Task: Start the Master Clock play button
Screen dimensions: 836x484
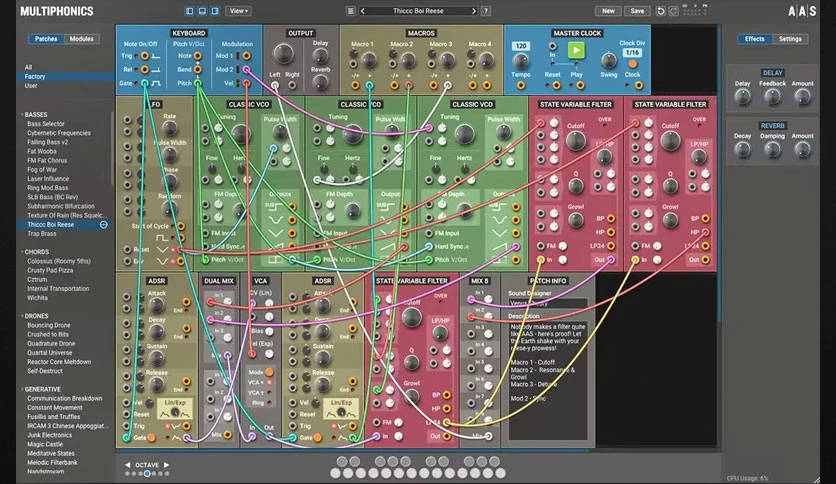Action: 576,51
